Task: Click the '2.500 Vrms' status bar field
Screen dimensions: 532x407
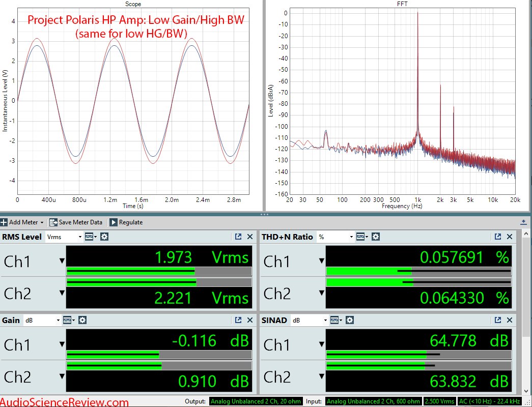Action: [439, 401]
